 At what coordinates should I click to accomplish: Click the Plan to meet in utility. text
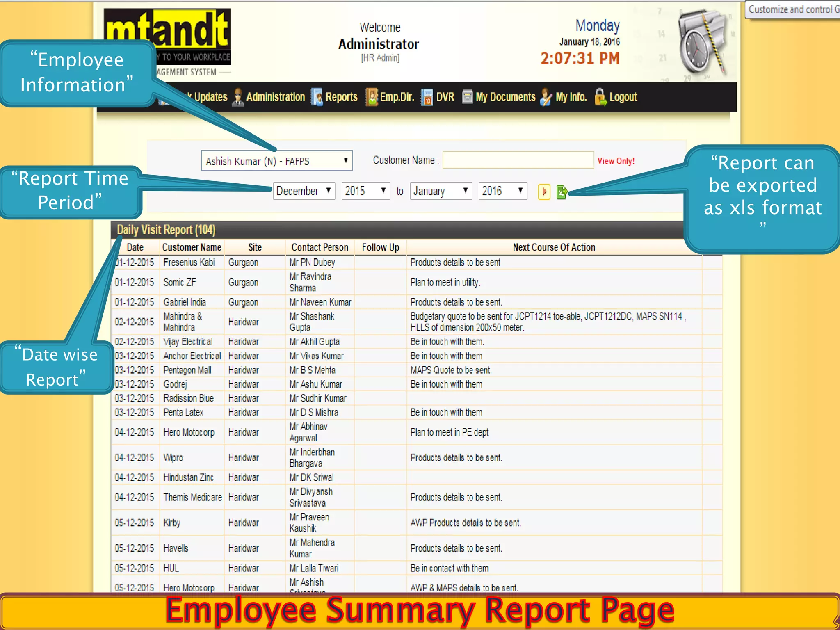click(x=445, y=282)
